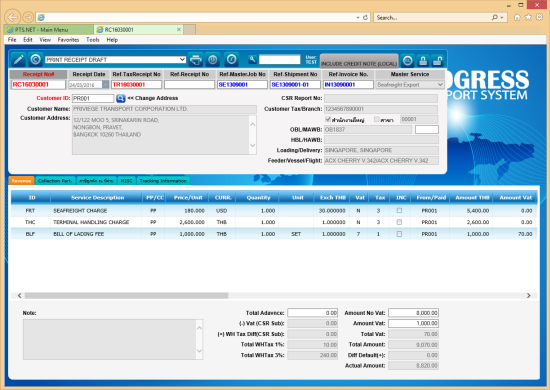
Task: Check INC box for TERMINAL HANDLING CHARGE row
Action: click(399, 222)
